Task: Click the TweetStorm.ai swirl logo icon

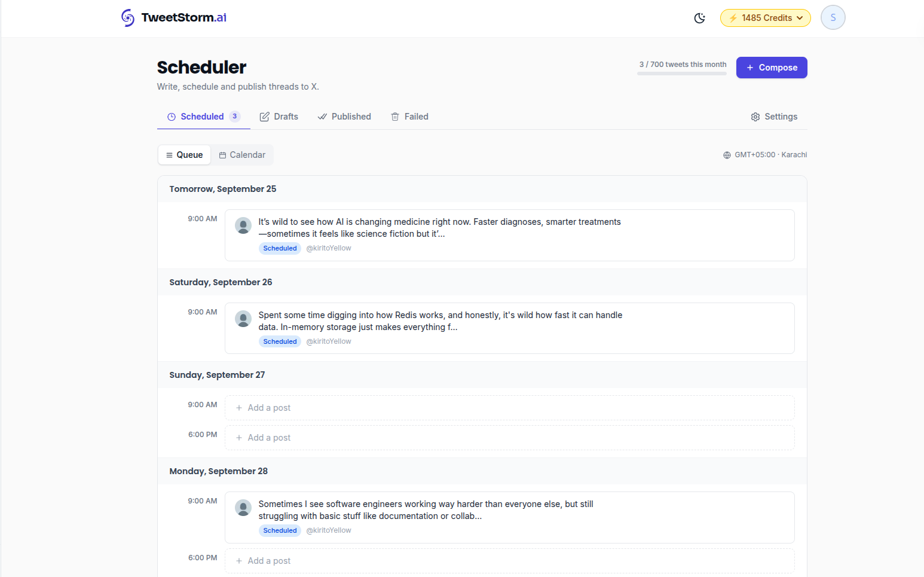Action: coord(127,18)
